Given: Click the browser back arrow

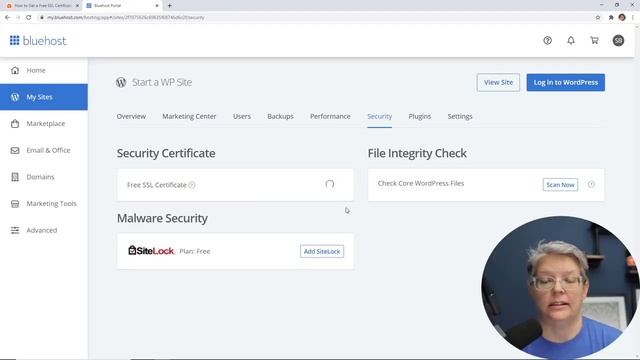Looking at the screenshot, I should (x=7, y=18).
